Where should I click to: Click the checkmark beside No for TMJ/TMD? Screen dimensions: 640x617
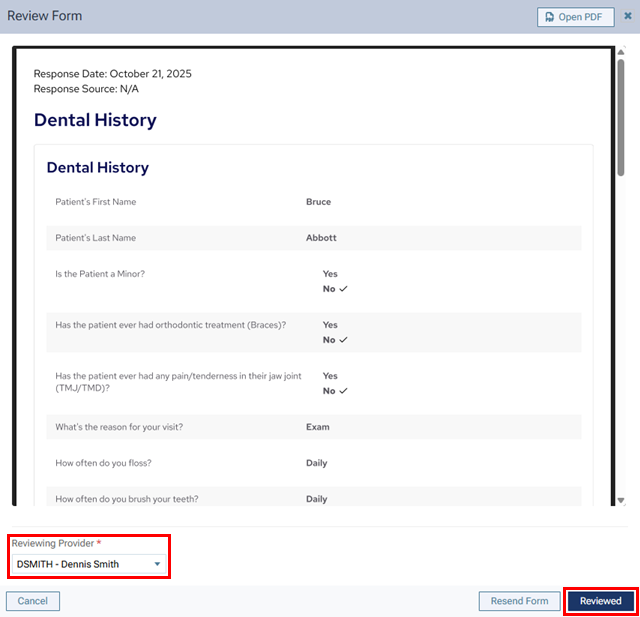click(x=343, y=391)
